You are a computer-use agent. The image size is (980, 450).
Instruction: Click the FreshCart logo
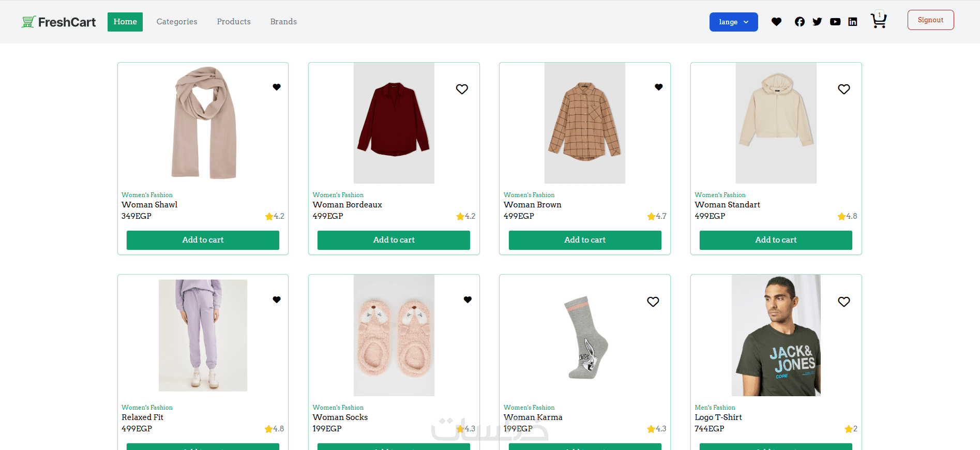pyautogui.click(x=59, y=22)
